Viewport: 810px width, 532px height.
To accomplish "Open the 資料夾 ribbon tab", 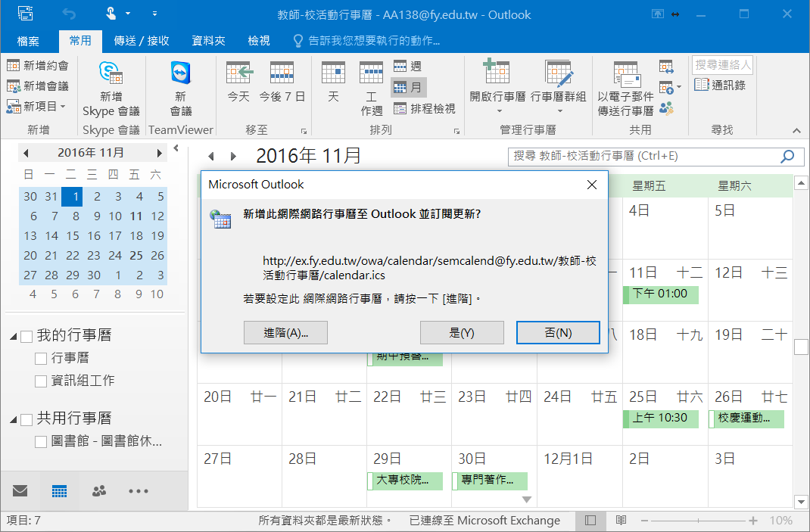I will coord(209,41).
